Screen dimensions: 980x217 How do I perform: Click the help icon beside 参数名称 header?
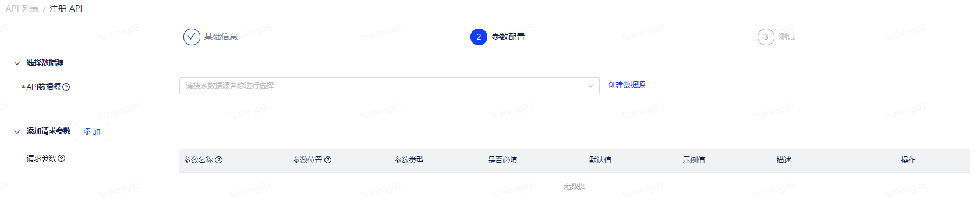(x=219, y=160)
